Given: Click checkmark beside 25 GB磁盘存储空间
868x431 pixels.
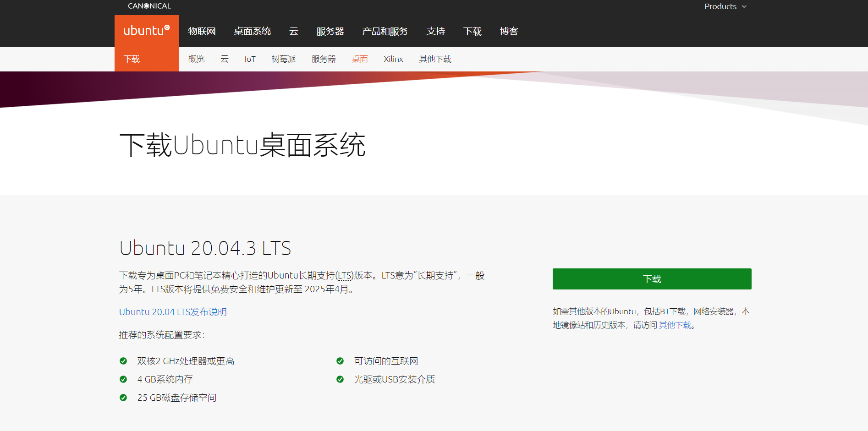Looking at the screenshot, I should 123,398.
